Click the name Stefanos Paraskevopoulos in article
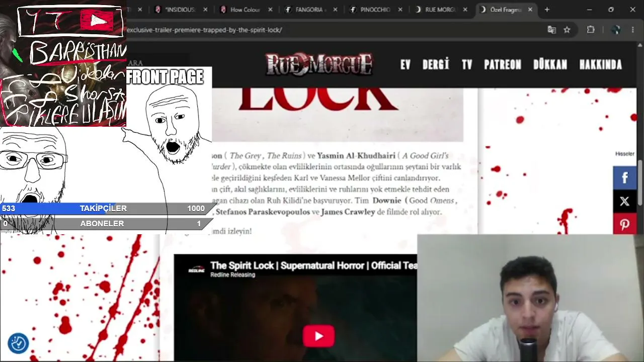The image size is (644, 362). point(263,212)
